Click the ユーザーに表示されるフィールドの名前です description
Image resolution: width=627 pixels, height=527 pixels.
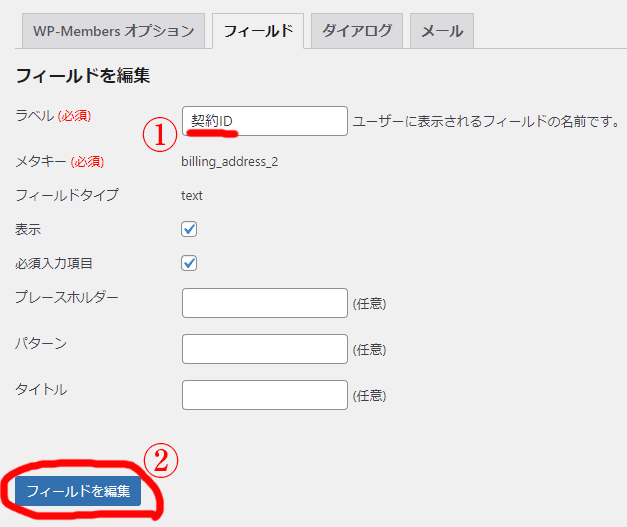point(486,121)
